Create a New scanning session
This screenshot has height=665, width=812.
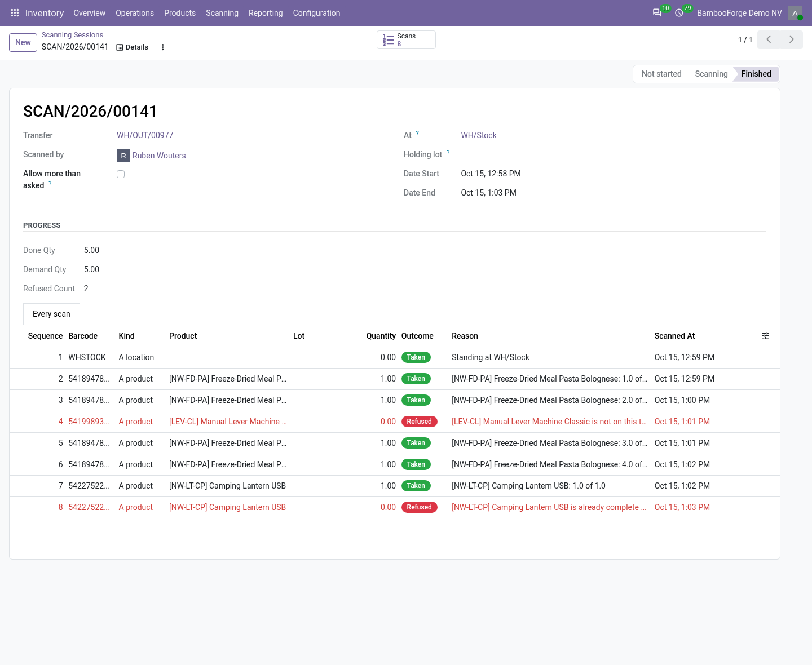23,42
